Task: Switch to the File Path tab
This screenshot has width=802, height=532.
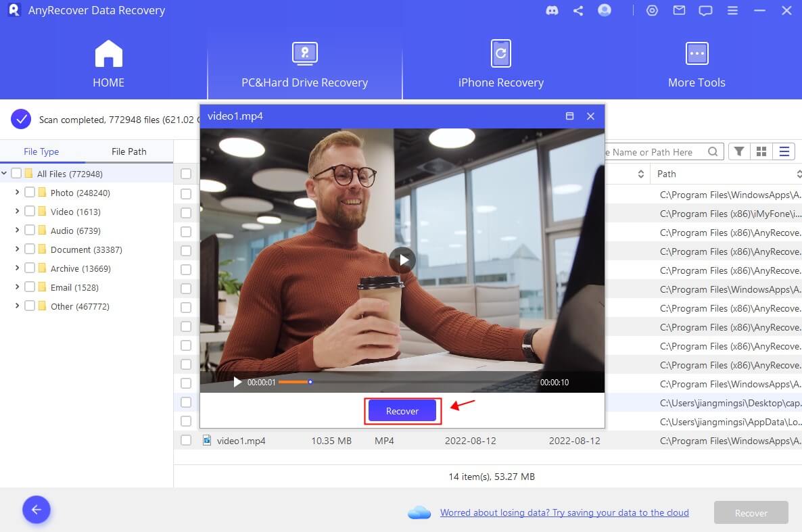Action: click(128, 151)
